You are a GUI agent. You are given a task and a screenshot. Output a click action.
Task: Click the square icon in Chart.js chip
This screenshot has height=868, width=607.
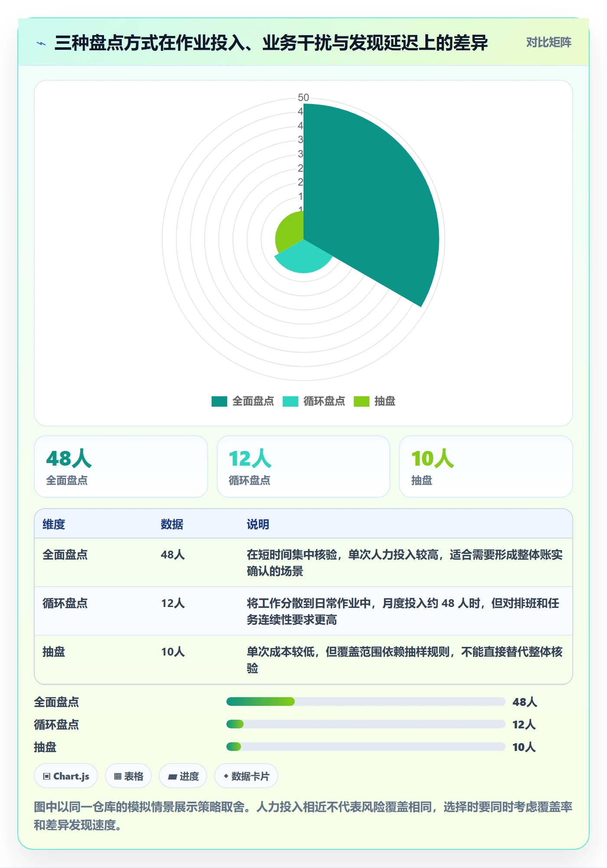[x=46, y=776]
